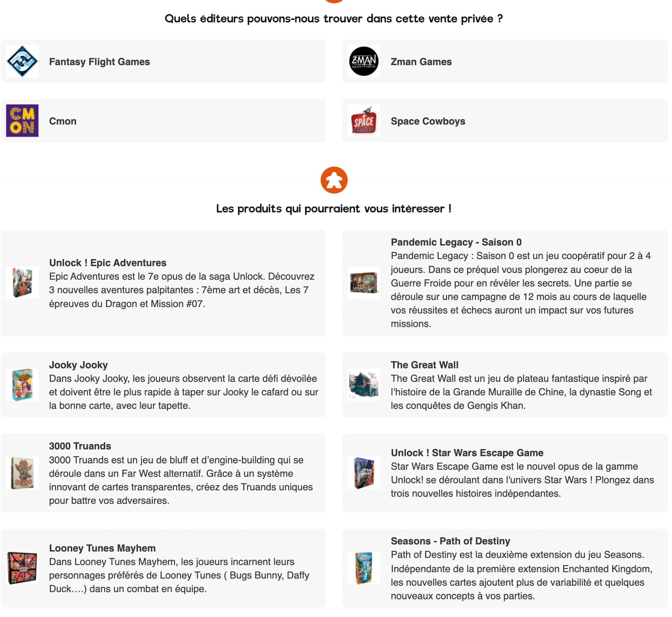Image resolution: width=672 pixels, height=617 pixels.
Task: Open The Great Wall box image
Action: click(x=364, y=385)
